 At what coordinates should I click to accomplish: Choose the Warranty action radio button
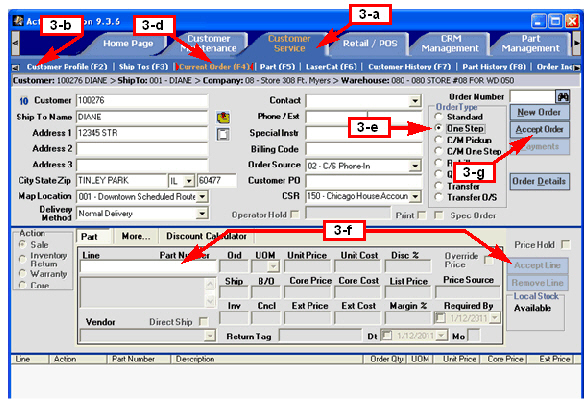(22, 274)
